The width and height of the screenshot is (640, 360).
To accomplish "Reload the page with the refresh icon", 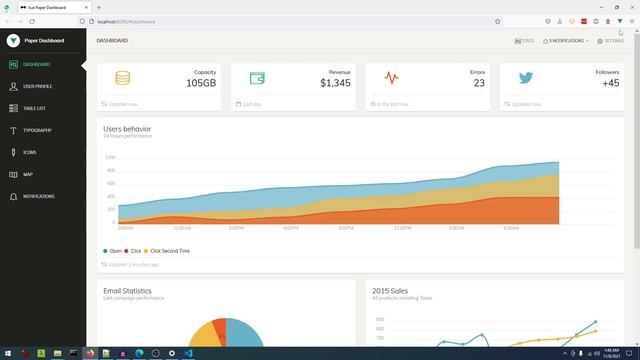I will (x=32, y=21).
